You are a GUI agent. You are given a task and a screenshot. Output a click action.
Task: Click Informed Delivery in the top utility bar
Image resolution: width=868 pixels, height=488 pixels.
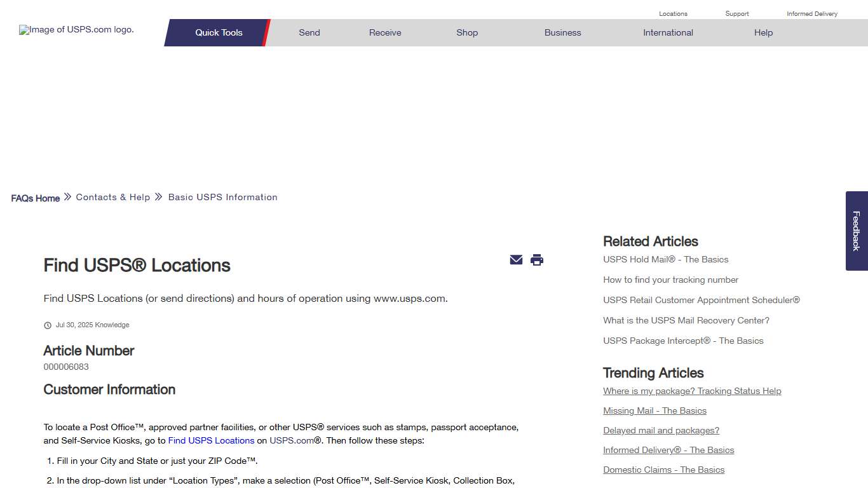click(x=812, y=13)
